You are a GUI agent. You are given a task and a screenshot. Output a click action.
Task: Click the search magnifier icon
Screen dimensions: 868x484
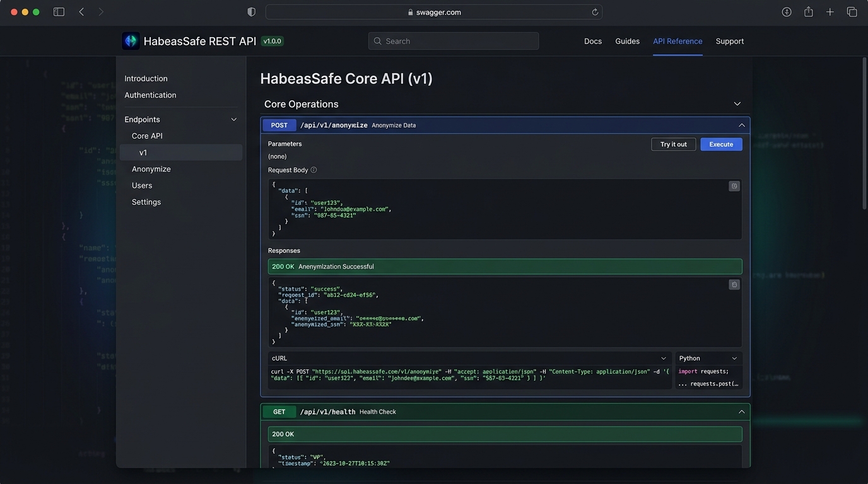pos(377,41)
